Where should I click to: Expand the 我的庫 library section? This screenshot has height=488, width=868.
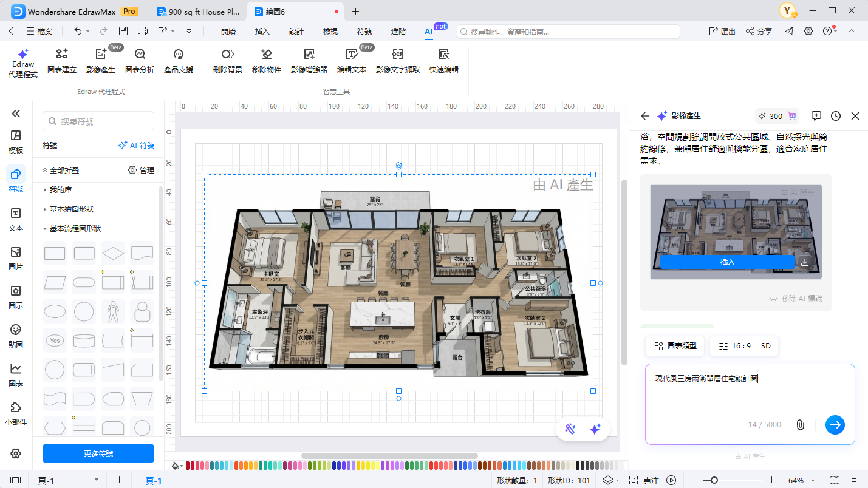click(x=61, y=190)
